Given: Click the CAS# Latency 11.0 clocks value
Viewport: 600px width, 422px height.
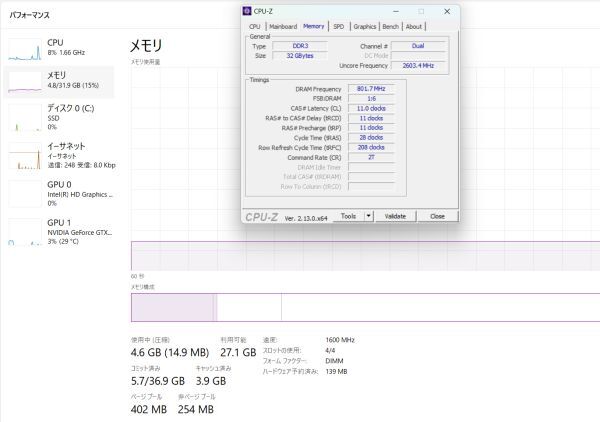Looking at the screenshot, I should [371, 109].
